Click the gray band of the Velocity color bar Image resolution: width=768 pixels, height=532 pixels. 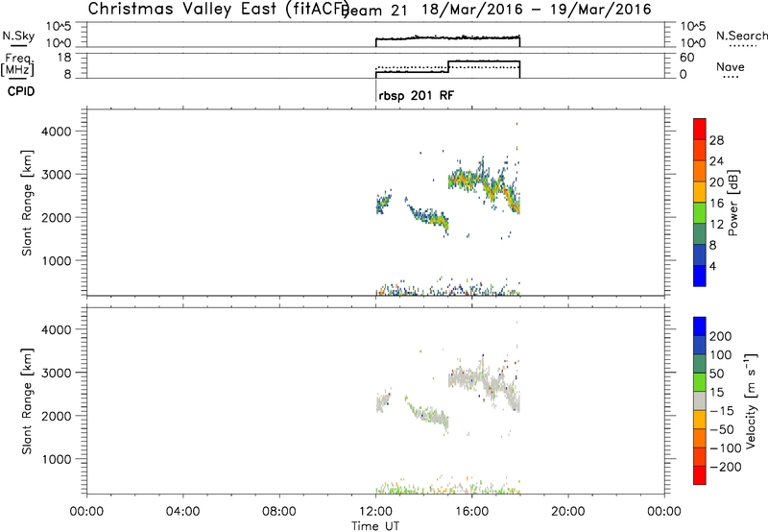(x=700, y=400)
